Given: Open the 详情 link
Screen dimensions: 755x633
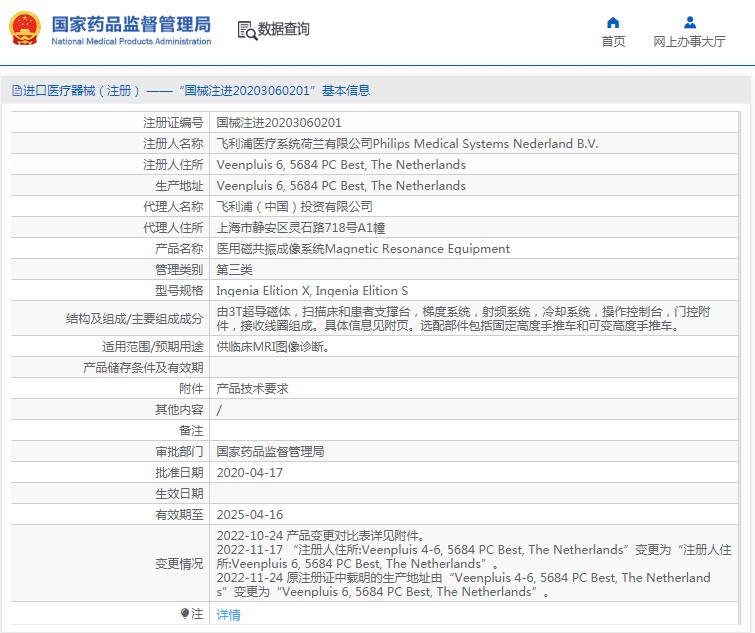Looking at the screenshot, I should (228, 614).
